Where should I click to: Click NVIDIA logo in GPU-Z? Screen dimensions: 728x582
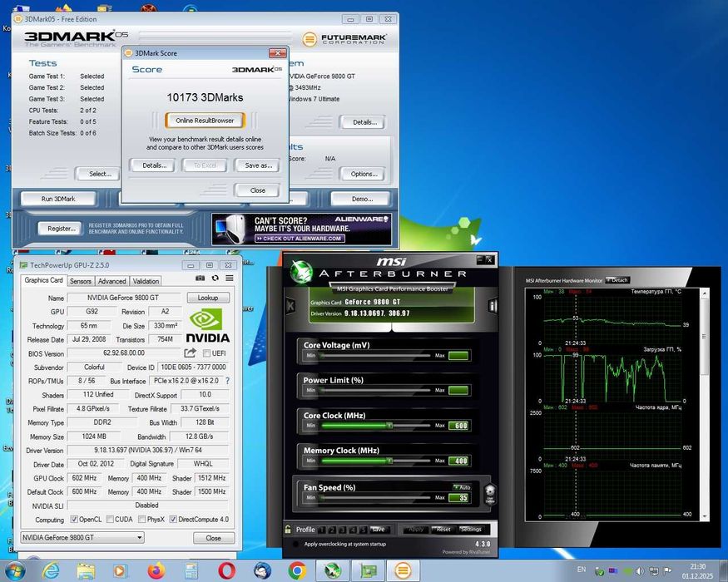(x=207, y=326)
